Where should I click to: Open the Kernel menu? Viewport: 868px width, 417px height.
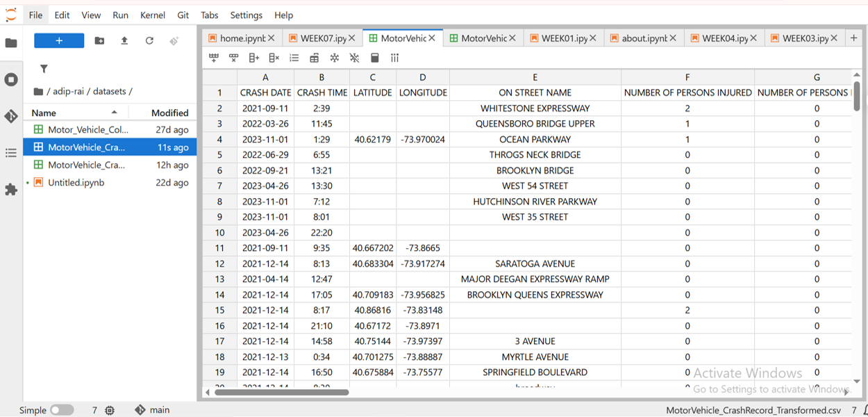click(x=152, y=15)
